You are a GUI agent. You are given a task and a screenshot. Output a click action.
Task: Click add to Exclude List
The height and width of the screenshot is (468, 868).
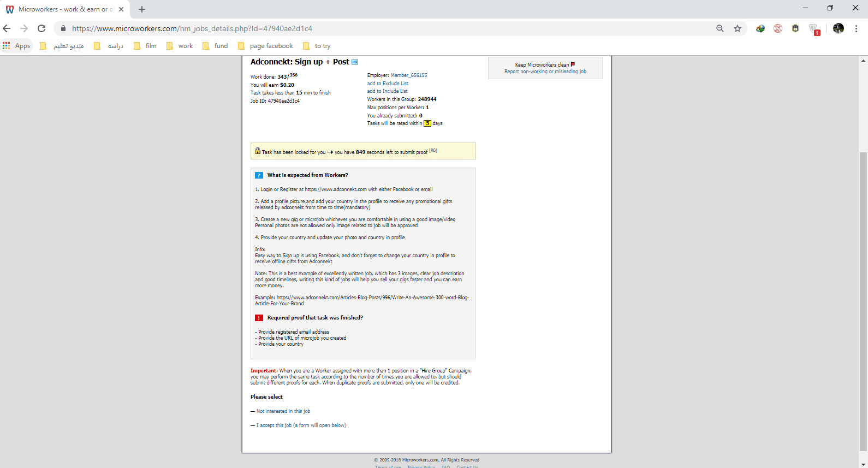pyautogui.click(x=388, y=84)
